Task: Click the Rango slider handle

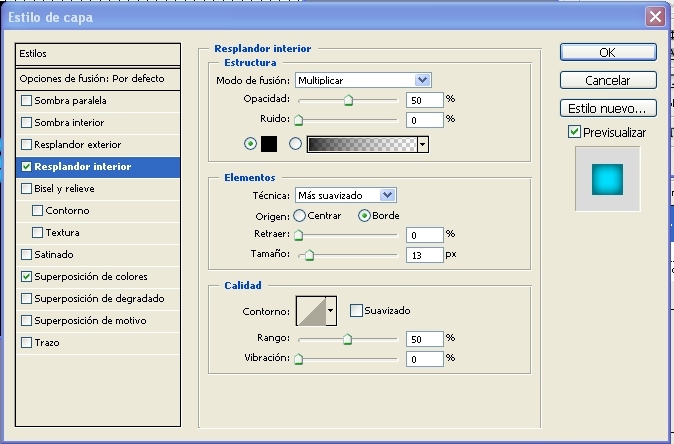Action: point(347,339)
